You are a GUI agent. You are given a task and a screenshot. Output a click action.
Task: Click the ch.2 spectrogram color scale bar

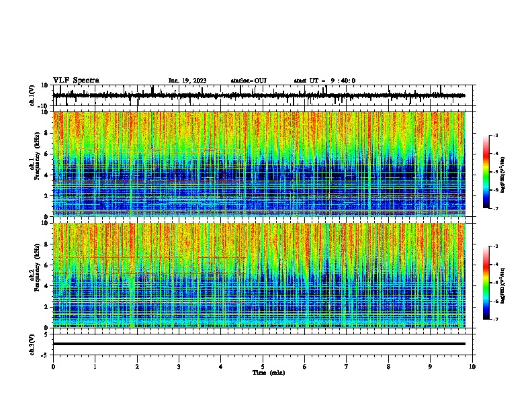pos(486,283)
